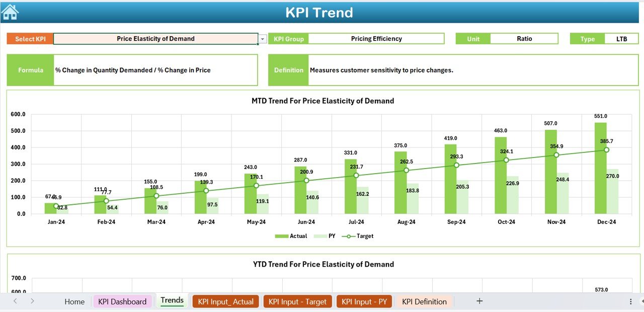644x312 pixels.
Task: Click the Price Elasticity of Demand selection cell
Action: tap(155, 39)
